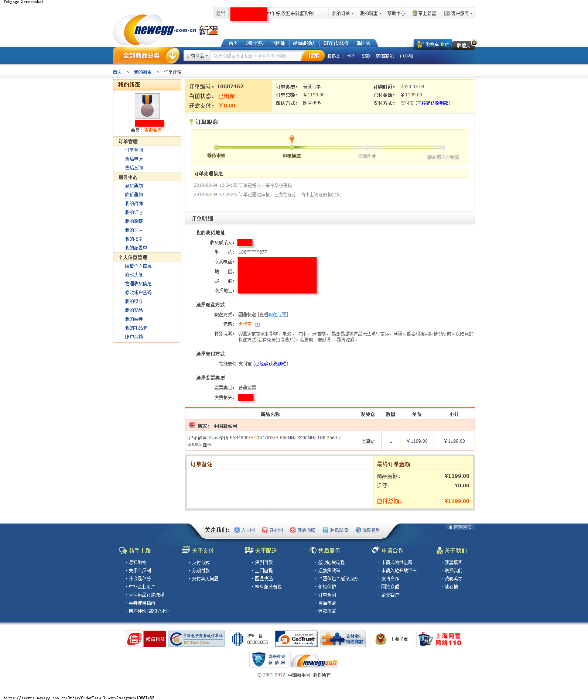Click the GeoTrust verification badge

coord(297,639)
